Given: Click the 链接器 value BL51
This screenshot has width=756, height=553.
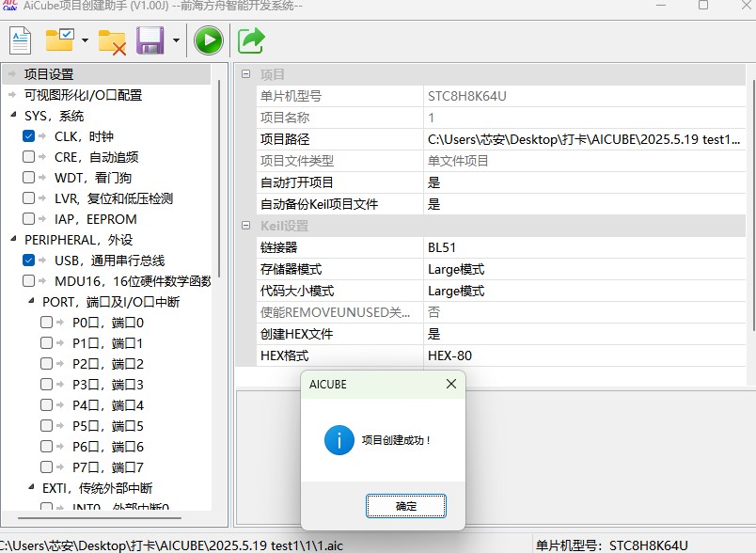Looking at the screenshot, I should click(584, 247).
